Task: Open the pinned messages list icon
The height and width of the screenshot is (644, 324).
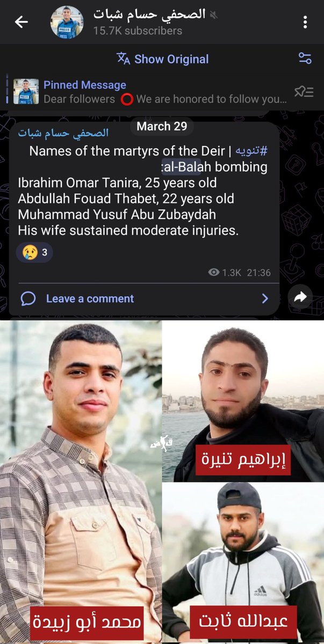Action: [304, 92]
